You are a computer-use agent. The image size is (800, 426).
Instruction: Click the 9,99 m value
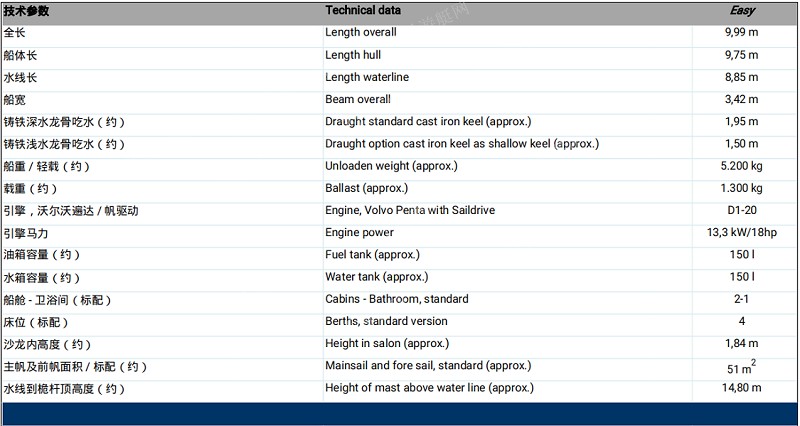741,32
